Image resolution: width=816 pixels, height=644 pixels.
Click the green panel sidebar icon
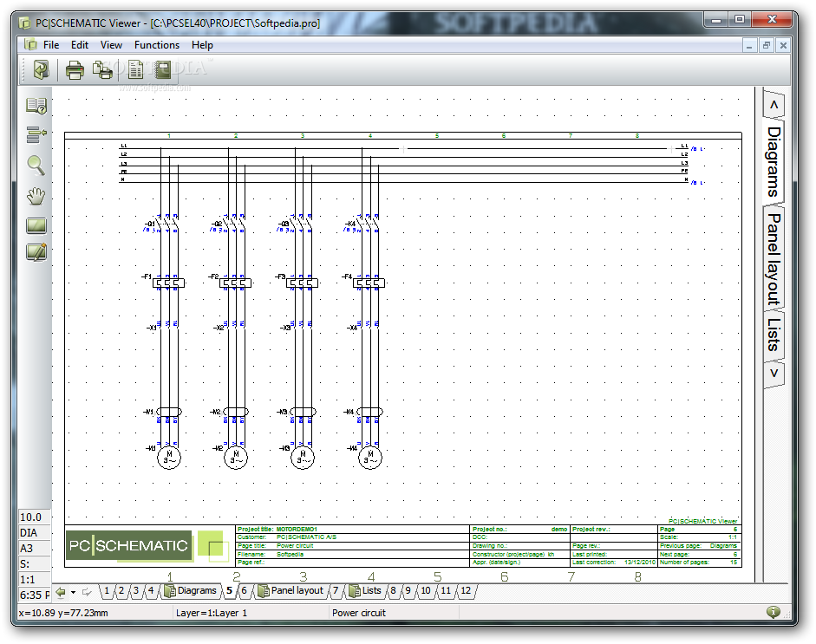point(36,225)
